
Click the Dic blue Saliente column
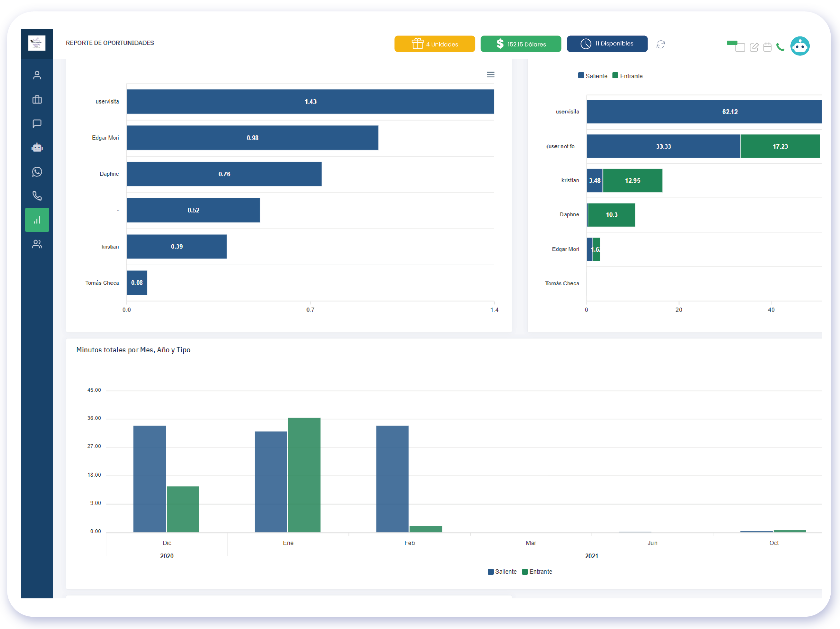pyautogui.click(x=150, y=478)
